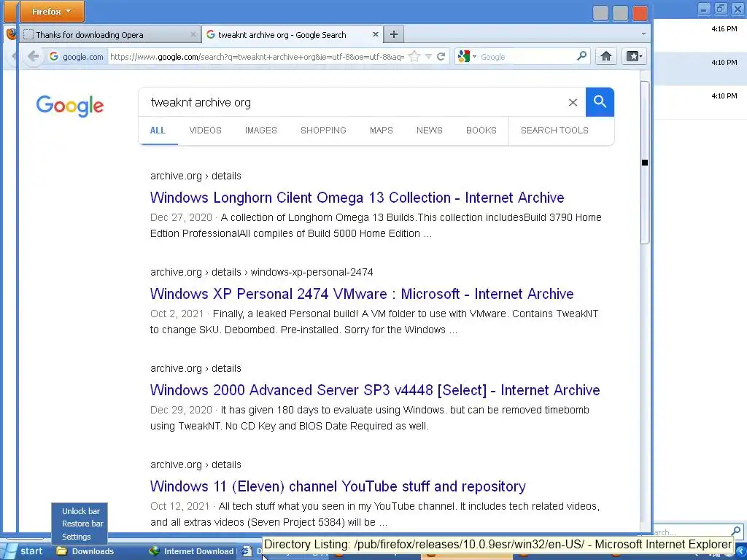Click the Downloads taskbar button
This screenshot has width=747, height=560.
[85, 551]
